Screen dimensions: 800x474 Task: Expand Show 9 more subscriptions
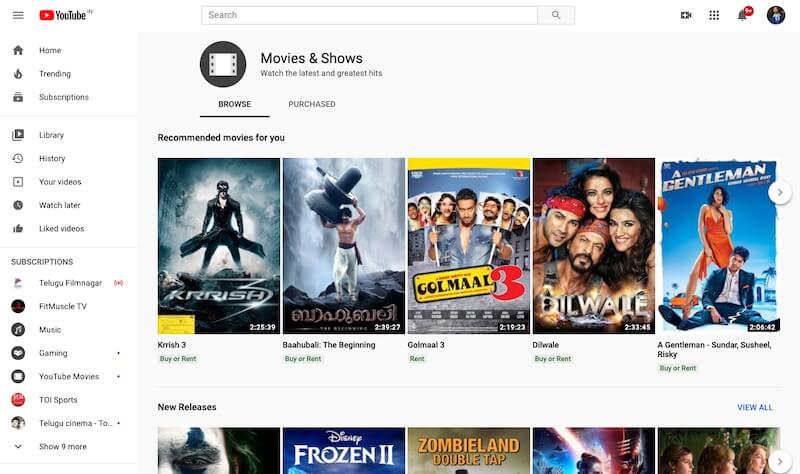62,447
